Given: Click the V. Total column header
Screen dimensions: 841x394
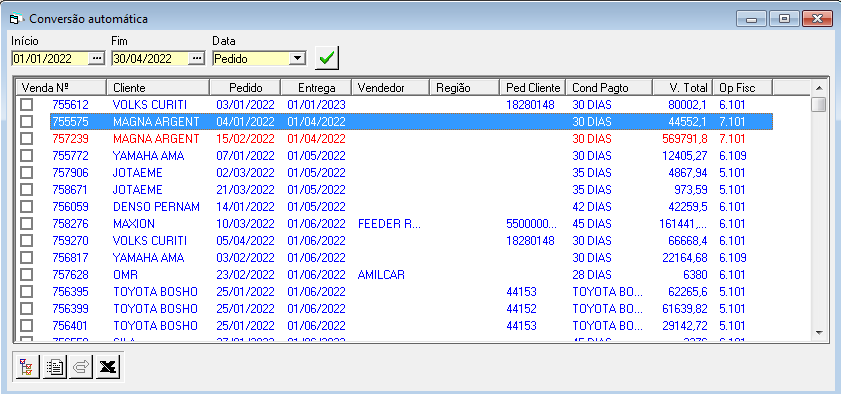Looking at the screenshot, I should (x=682, y=87).
